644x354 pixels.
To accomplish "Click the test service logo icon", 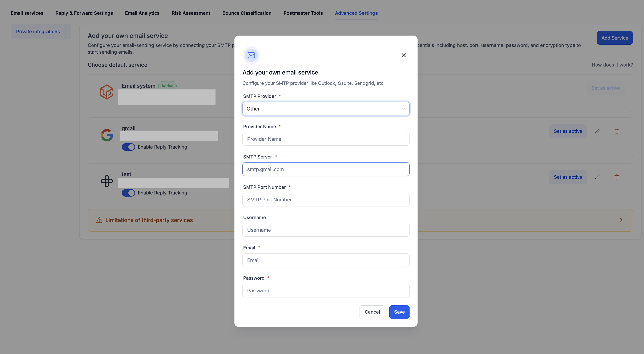I will [106, 181].
